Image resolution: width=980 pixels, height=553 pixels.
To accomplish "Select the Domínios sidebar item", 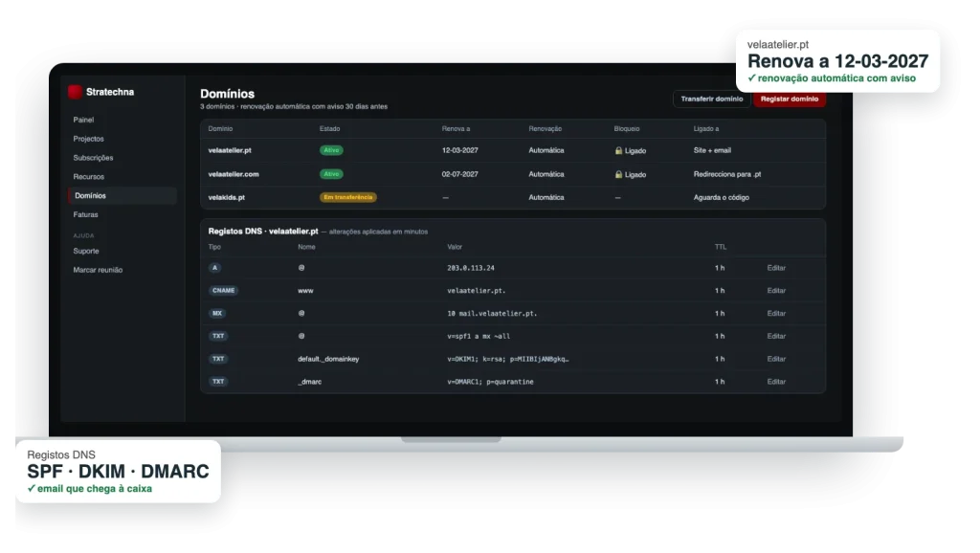I will point(122,195).
